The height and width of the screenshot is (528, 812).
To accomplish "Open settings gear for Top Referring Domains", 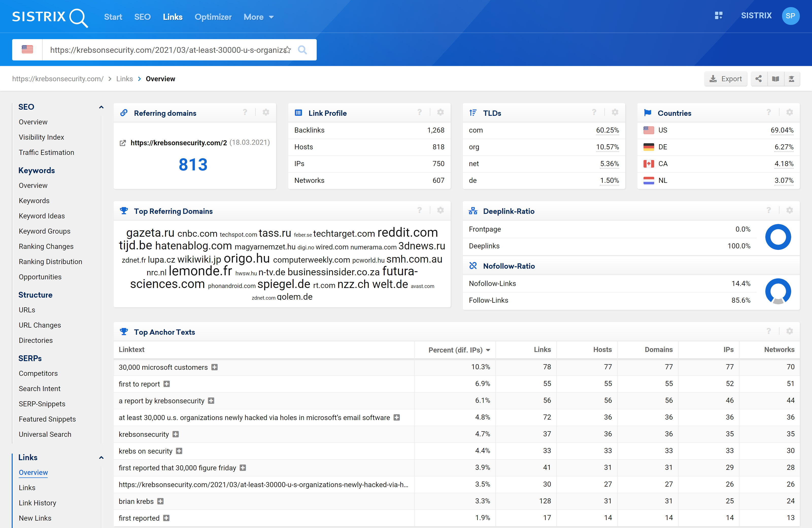I will click(441, 210).
